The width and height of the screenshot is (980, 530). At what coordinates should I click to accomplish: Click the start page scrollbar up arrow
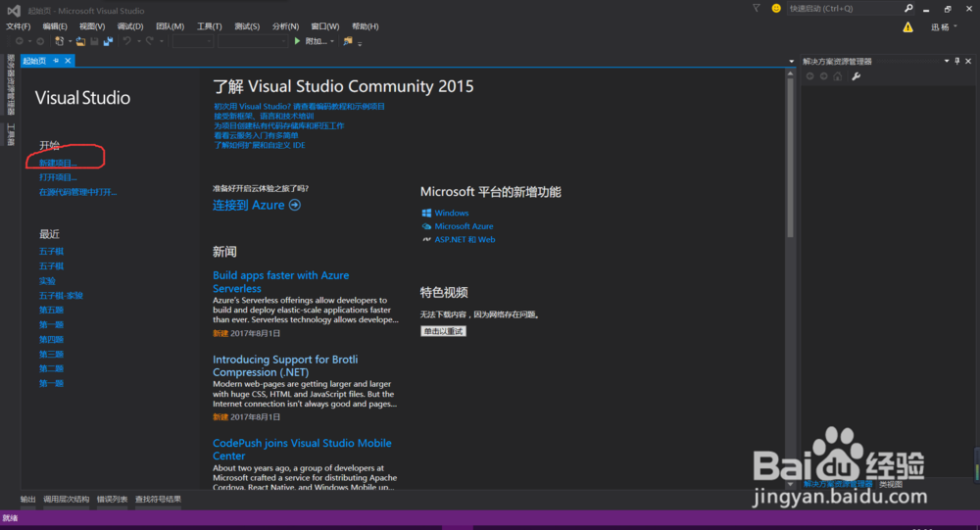(790, 73)
